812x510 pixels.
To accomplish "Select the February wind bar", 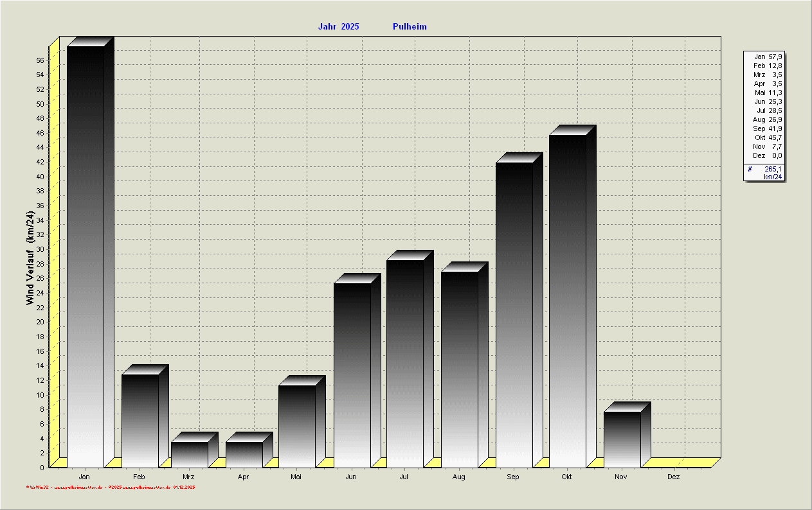I will [140, 421].
